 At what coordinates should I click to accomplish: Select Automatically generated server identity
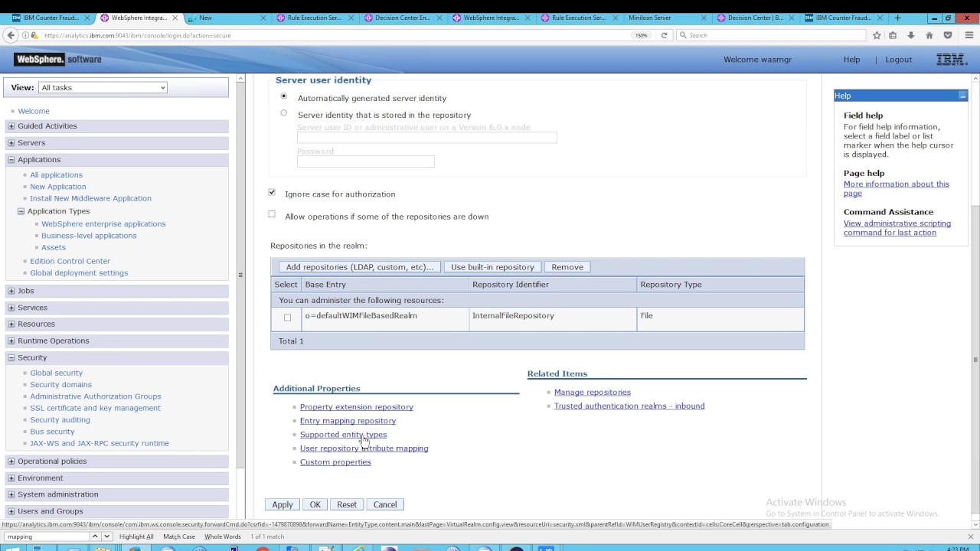coord(283,96)
